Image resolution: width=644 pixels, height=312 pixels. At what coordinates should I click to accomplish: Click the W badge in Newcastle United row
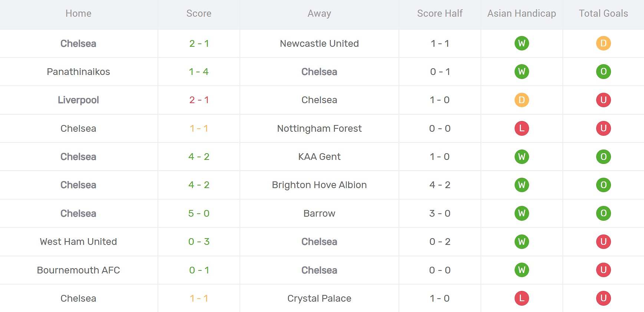pos(522,43)
